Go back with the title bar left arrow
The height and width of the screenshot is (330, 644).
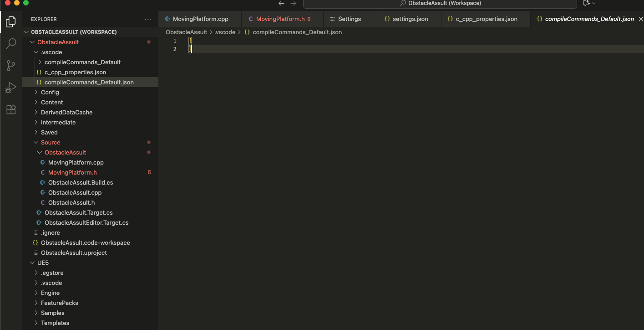281,3
